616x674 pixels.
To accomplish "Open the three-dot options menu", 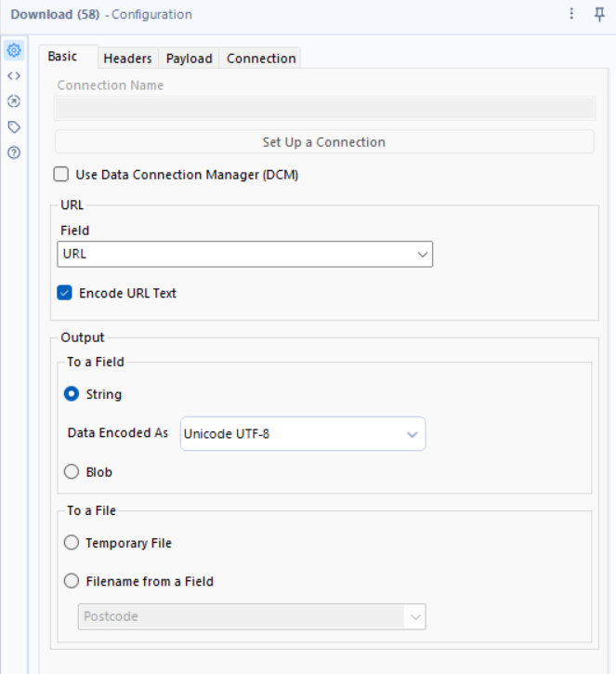I will [x=572, y=14].
